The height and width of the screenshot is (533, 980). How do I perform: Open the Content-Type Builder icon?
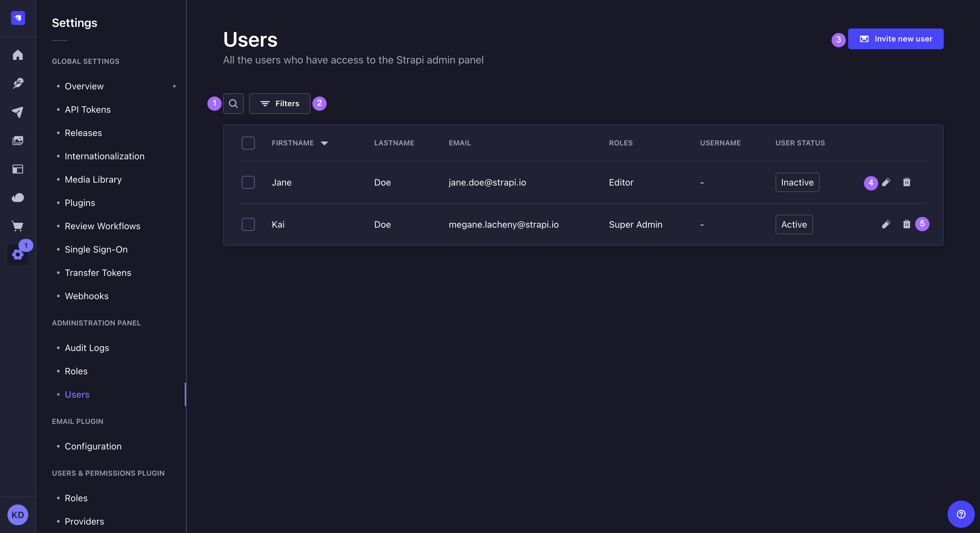[x=17, y=169]
